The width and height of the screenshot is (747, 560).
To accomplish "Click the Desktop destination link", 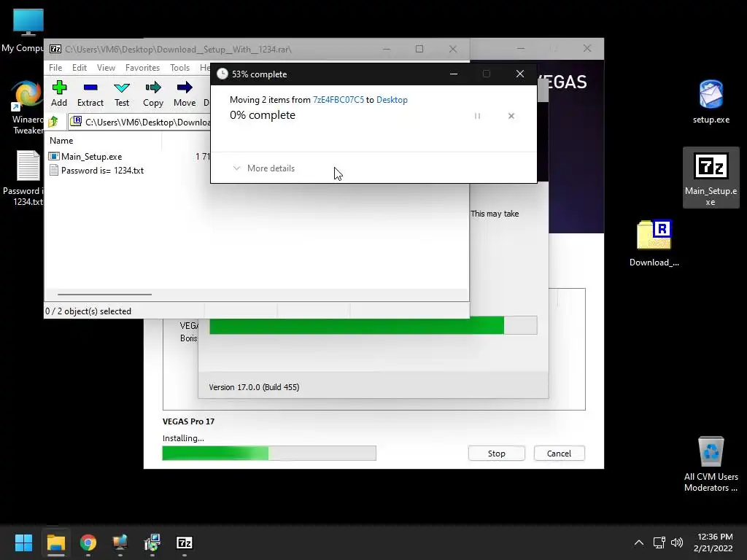I will click(x=392, y=99).
